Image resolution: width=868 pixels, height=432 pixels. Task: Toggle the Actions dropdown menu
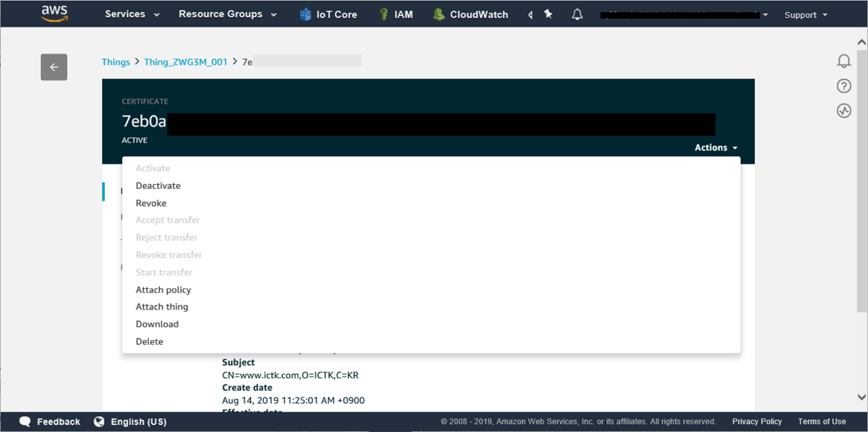point(716,147)
